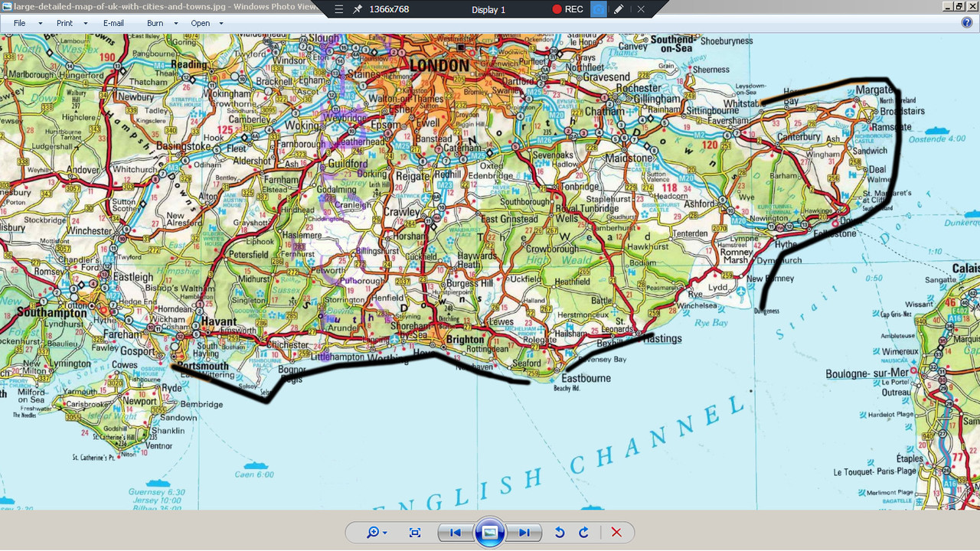Delete the image with the red X
Viewport: 980px width, 551px height.
616,533
